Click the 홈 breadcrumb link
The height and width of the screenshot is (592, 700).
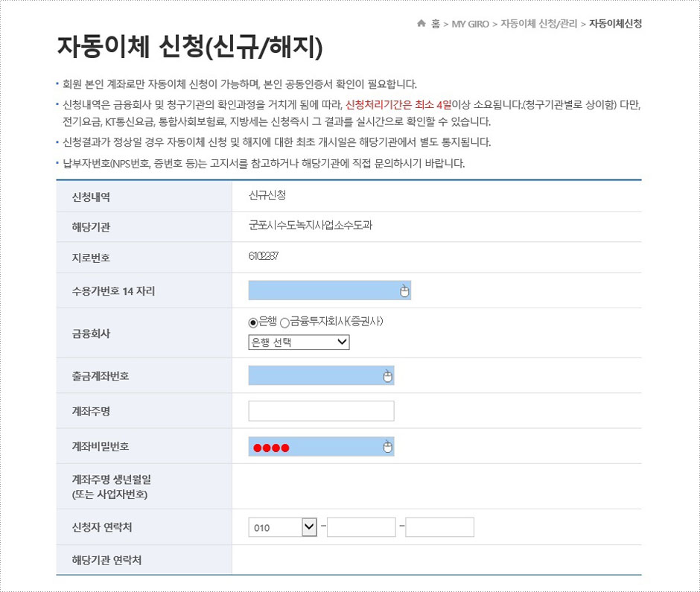point(436,24)
